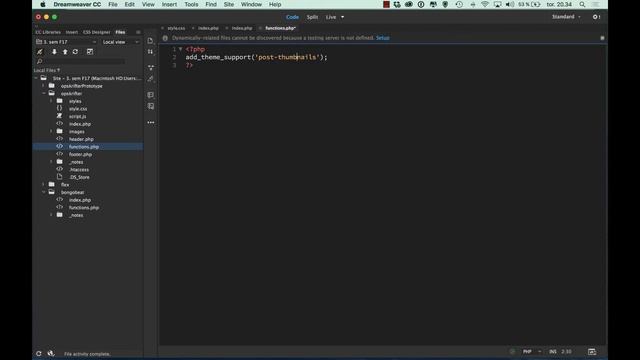The image size is (640, 360).
Task: Select header.php in the opskrifter folder
Action: point(81,139)
